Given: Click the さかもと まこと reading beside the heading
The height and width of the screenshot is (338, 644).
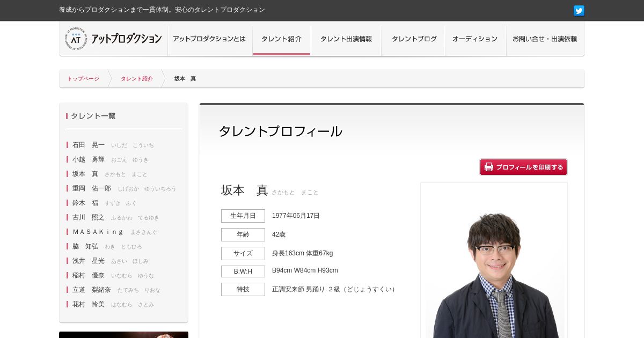Looking at the screenshot, I should click(x=295, y=192).
